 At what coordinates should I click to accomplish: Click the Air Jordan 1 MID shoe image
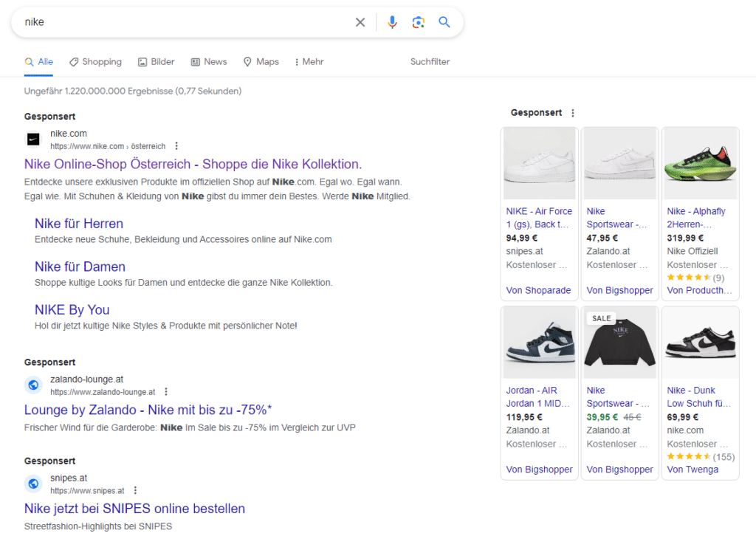click(x=540, y=343)
